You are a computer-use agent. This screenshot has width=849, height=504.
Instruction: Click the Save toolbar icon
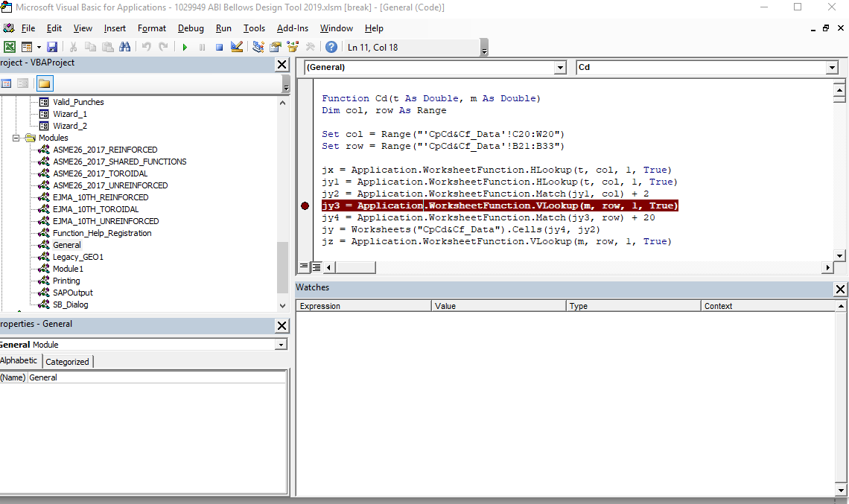pyautogui.click(x=53, y=46)
